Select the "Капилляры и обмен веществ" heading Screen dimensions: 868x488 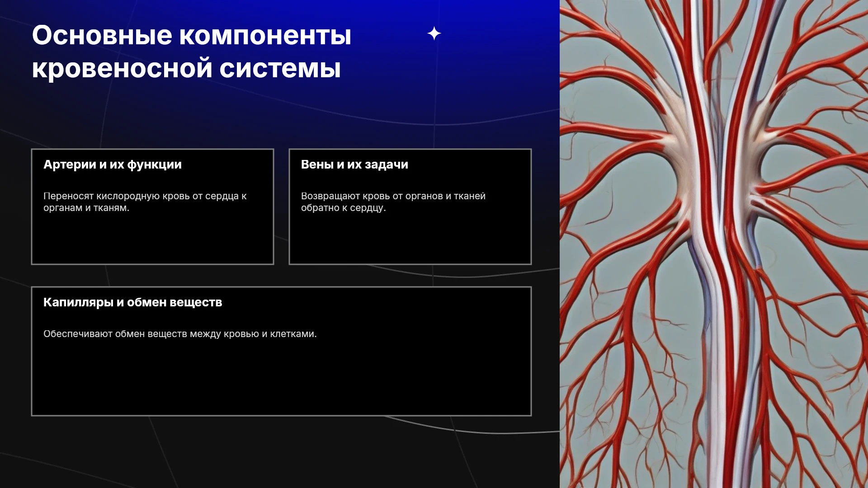pyautogui.click(x=132, y=302)
